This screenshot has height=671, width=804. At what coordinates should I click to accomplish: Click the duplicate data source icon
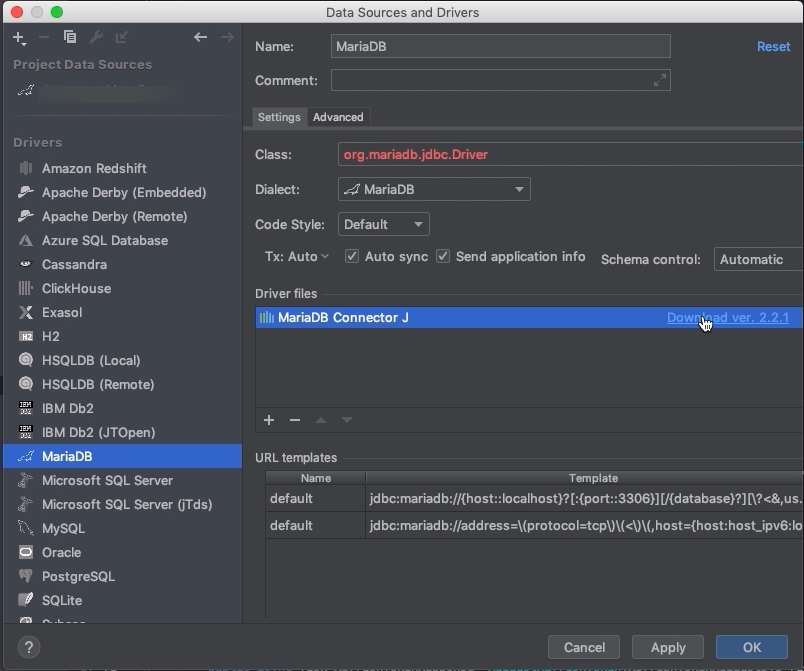tap(70, 37)
